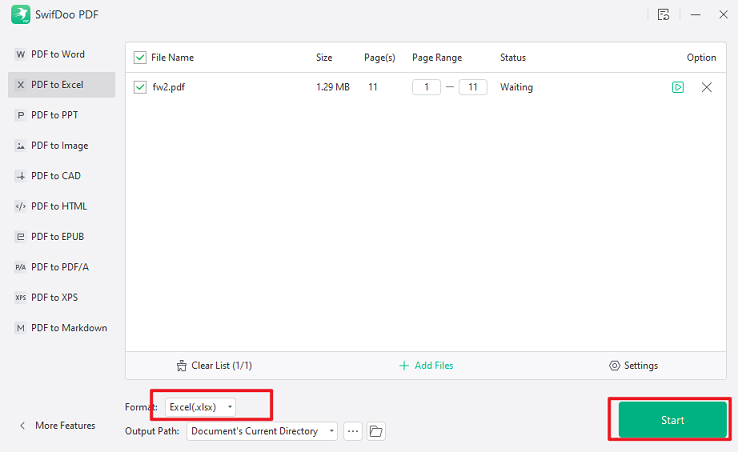Click the page range start field
The width and height of the screenshot is (738, 452).
[426, 87]
